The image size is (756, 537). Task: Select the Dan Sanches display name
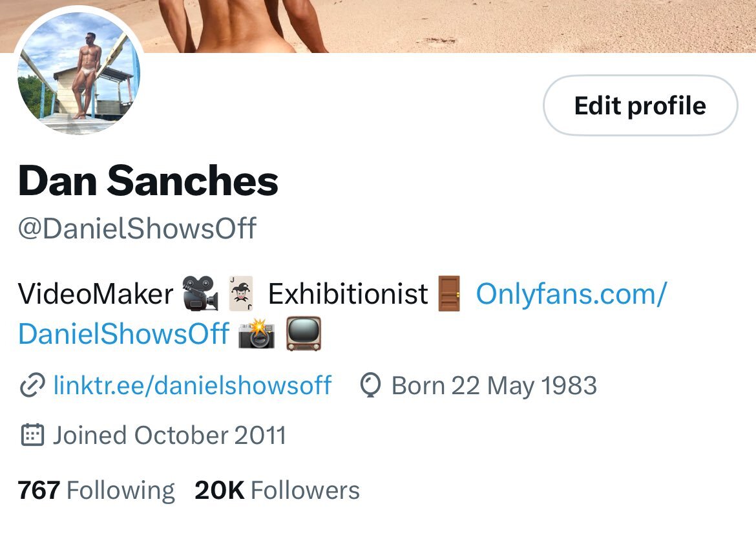(x=148, y=181)
